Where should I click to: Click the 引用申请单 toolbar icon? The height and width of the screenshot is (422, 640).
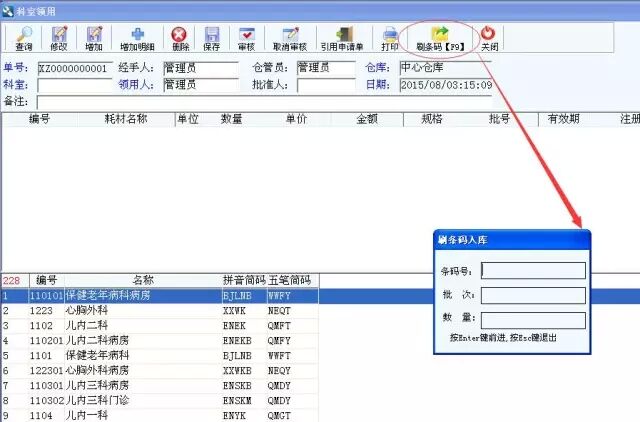pos(342,38)
